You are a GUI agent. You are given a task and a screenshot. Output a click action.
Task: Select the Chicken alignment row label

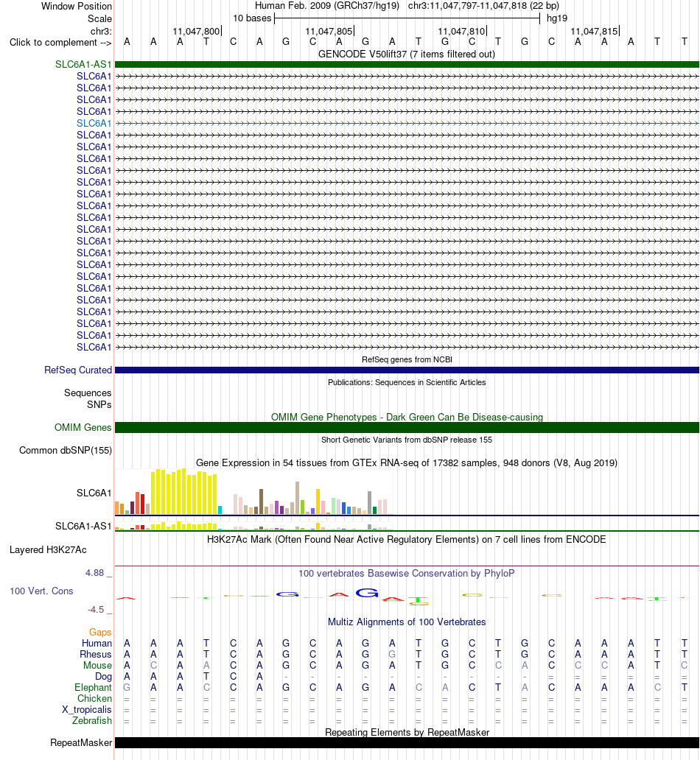click(x=94, y=698)
